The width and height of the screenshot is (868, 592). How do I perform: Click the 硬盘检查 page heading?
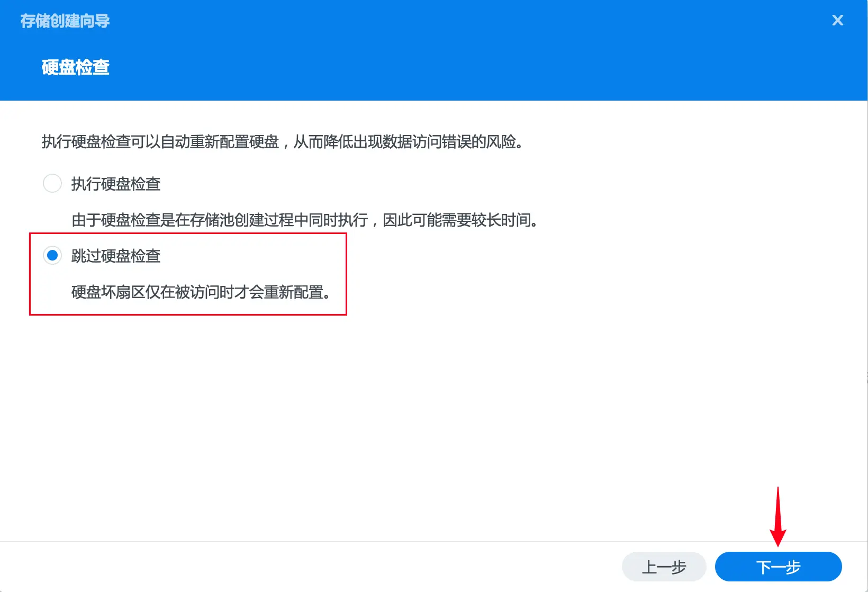pyautogui.click(x=75, y=67)
